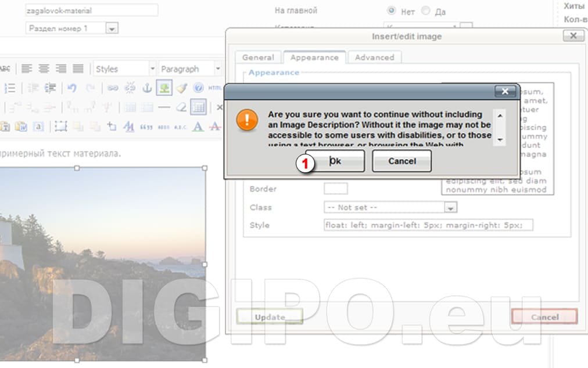
Task: Click the Insert anchor icon
Action: tap(147, 88)
